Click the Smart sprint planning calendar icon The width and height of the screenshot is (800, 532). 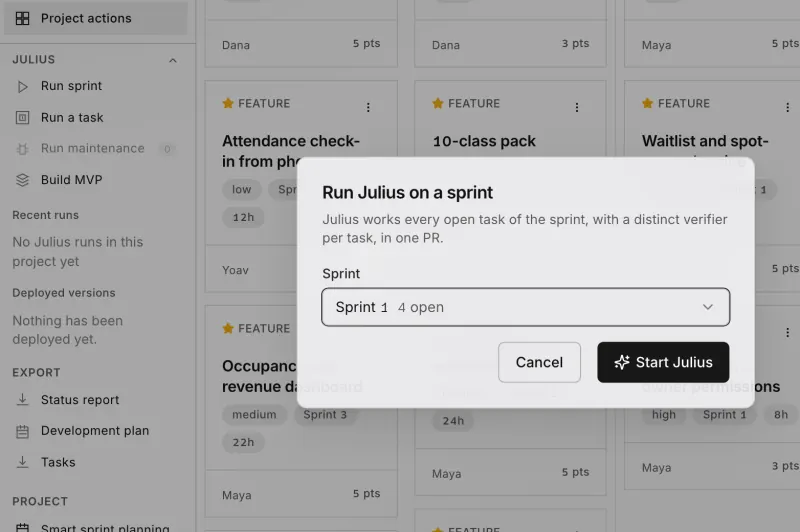[22, 527]
